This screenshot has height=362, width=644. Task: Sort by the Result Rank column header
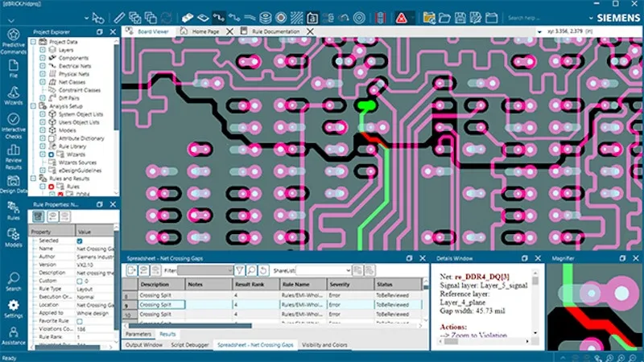click(x=256, y=284)
